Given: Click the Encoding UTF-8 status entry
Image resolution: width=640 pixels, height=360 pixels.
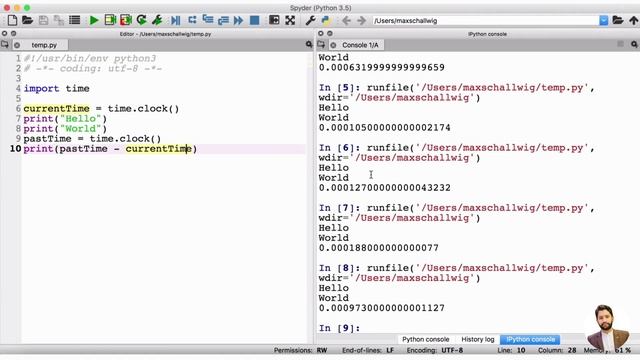Looking at the screenshot, I should click(x=435, y=350).
